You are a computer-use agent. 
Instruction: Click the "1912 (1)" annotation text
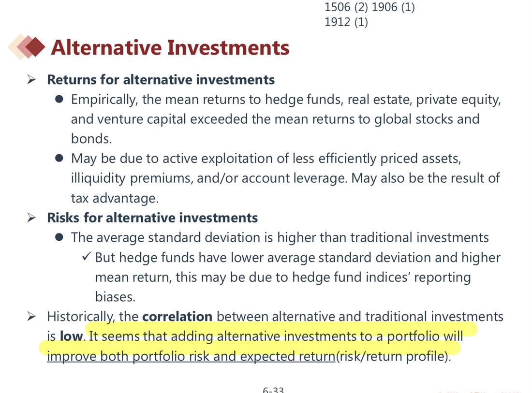346,22
